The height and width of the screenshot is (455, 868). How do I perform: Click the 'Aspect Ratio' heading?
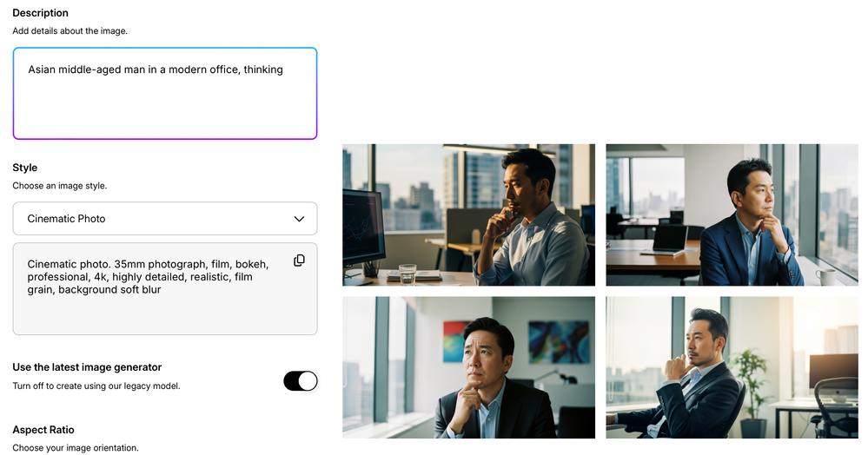(43, 430)
